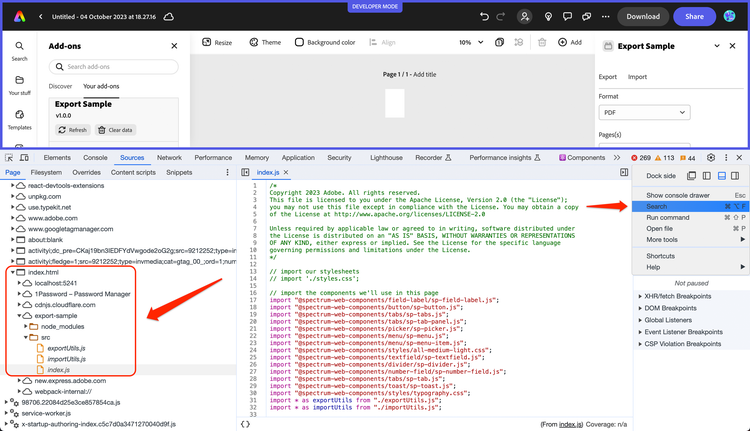Screen dimensions: 750x431
Task: Open the Search icon in left sidebar
Action: 19,47
